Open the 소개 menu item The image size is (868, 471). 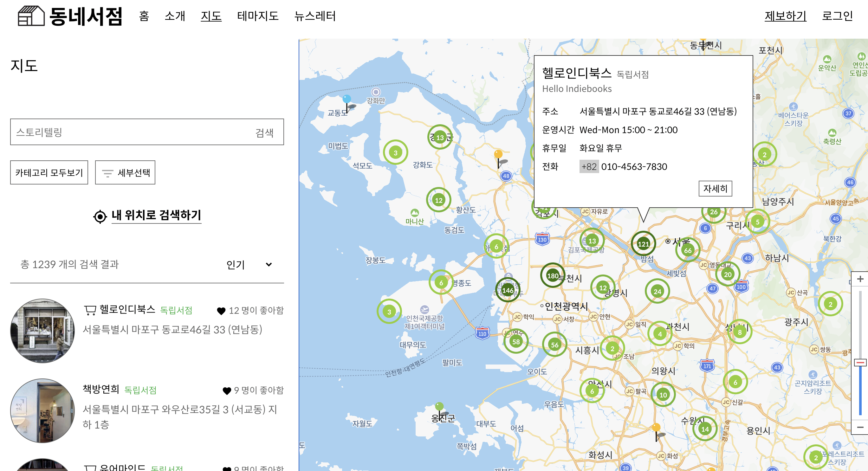pyautogui.click(x=175, y=16)
